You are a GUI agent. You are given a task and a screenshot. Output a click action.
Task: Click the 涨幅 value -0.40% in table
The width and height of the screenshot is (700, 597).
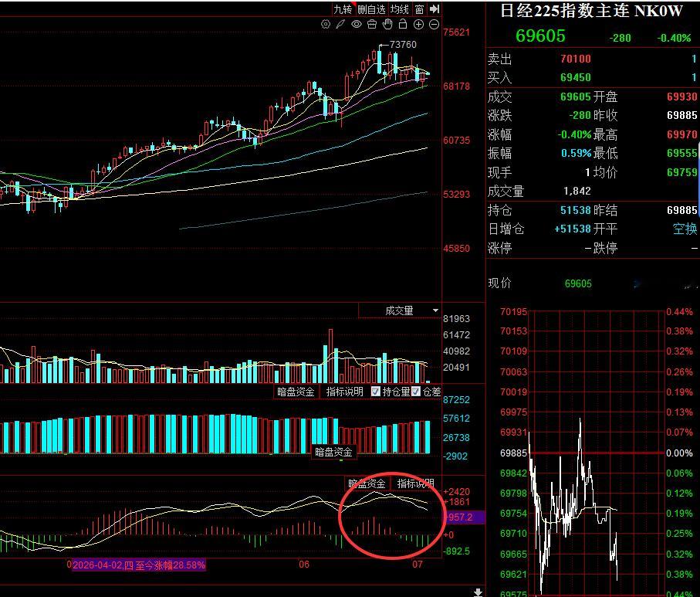click(x=574, y=134)
